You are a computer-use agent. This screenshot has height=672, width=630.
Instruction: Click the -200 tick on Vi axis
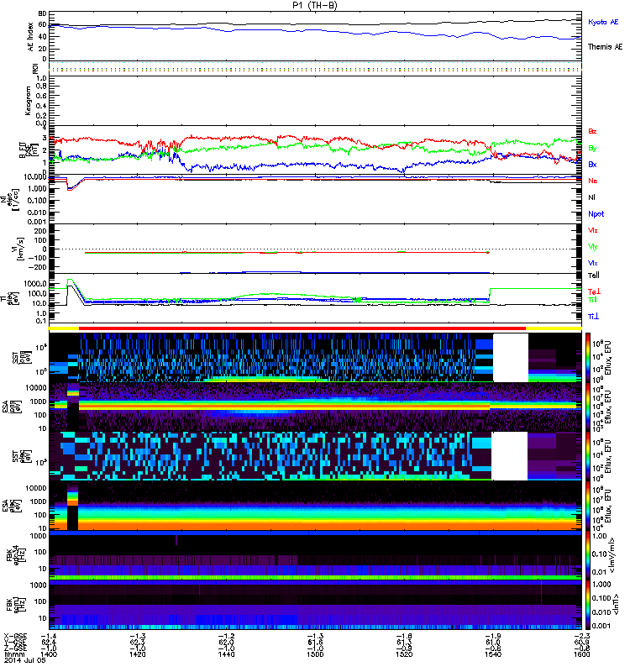[38, 267]
